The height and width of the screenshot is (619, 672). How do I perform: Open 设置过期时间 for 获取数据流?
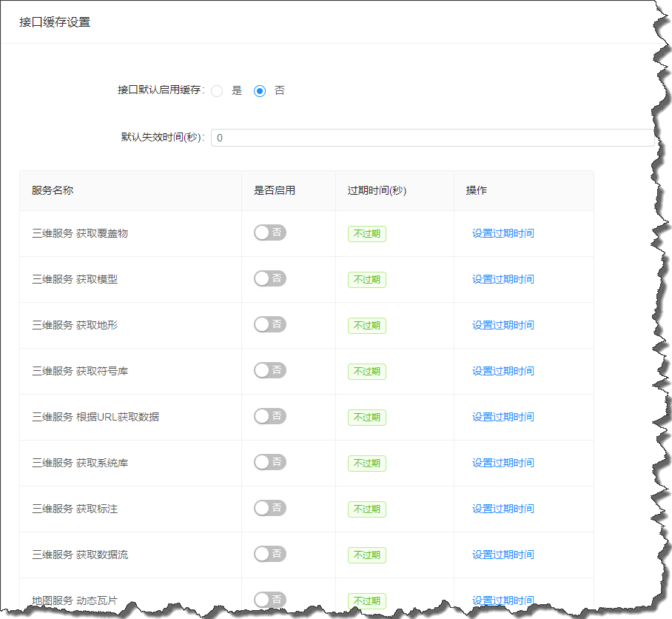point(503,555)
